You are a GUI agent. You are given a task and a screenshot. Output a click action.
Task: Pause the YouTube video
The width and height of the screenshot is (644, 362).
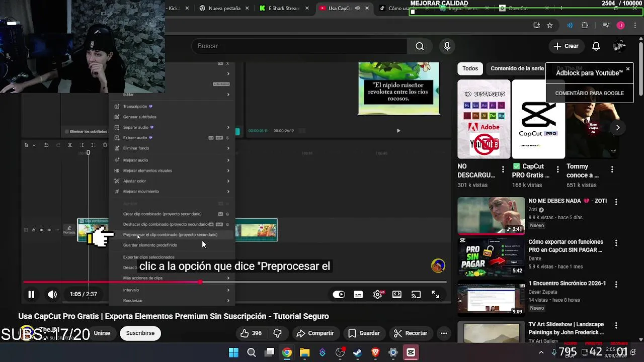[x=31, y=295]
